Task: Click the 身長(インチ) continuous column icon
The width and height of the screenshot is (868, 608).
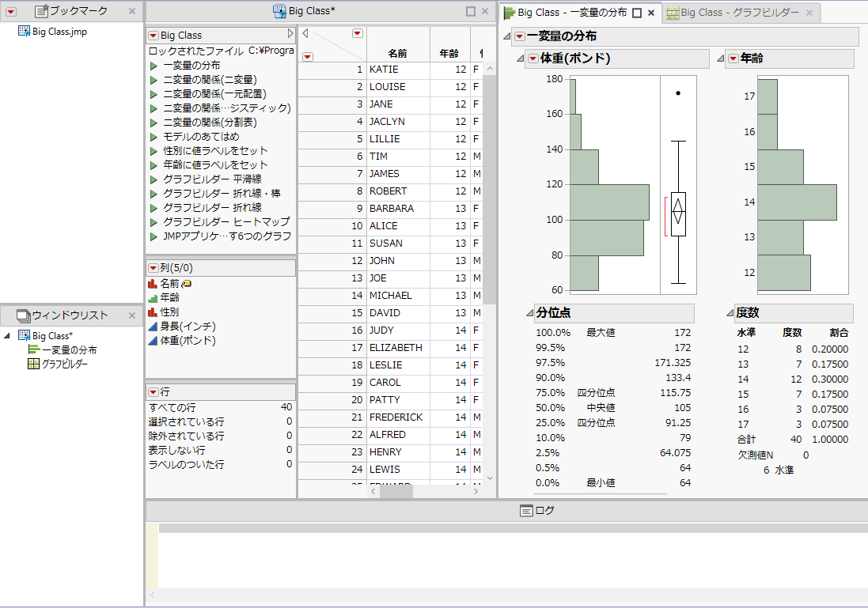Action: point(153,327)
